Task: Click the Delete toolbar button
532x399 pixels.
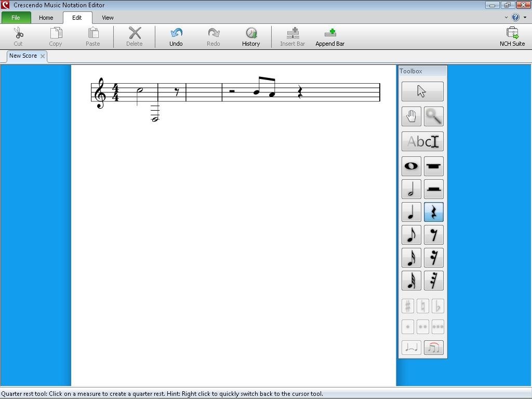Action: click(135, 37)
